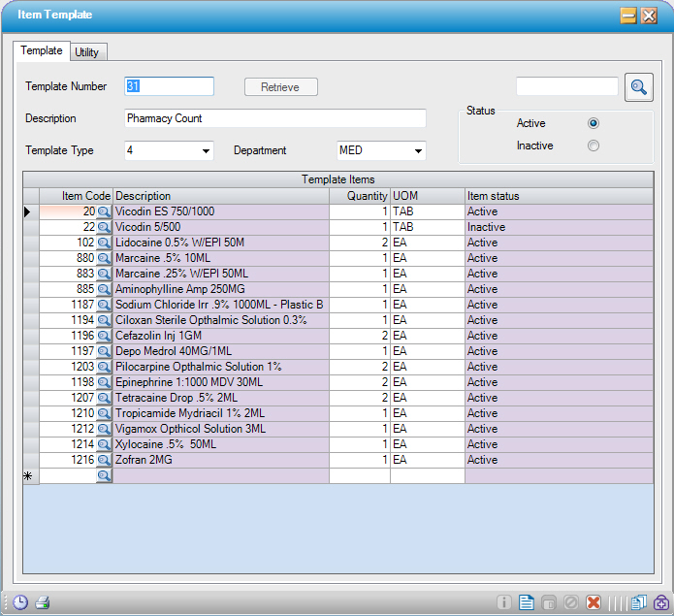
Task: Click the search text box at top right
Action: [x=566, y=87]
